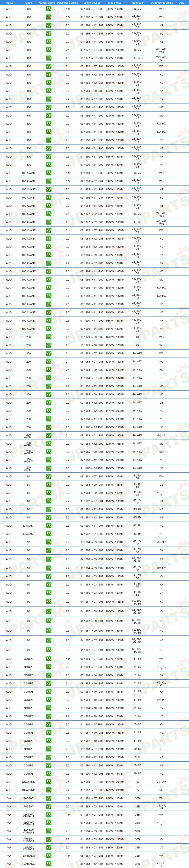The height and width of the screenshot is (868, 189).
Task: Select the power cell 85kW / 116KM
Action: [115, 831]
